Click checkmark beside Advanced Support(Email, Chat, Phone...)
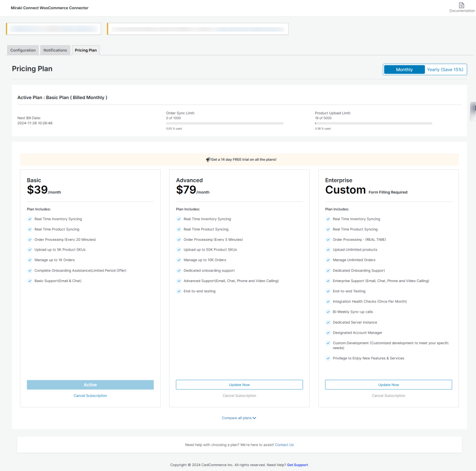 tap(179, 281)
